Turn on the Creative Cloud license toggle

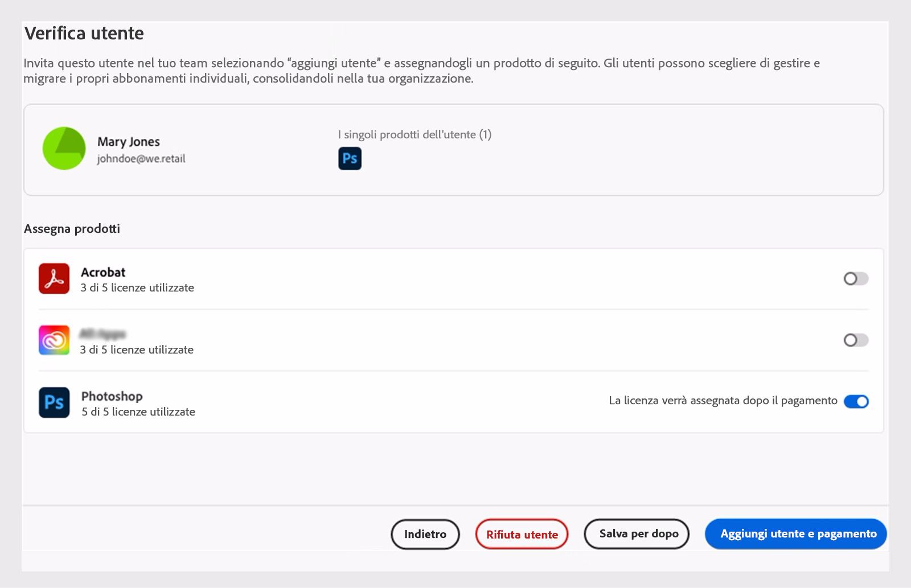[x=856, y=340]
